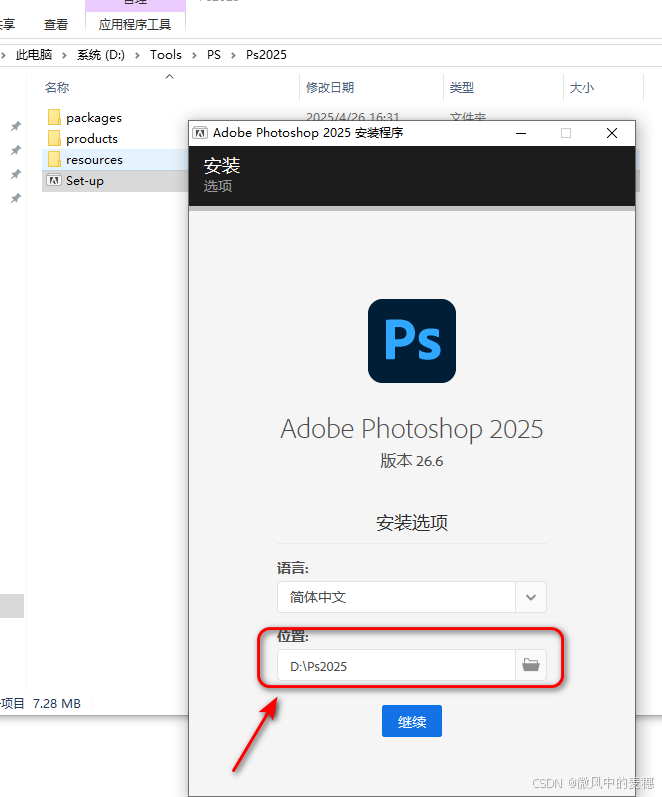Expand the chevron after 此电脑 in address bar
662x797 pixels.
pos(65,55)
